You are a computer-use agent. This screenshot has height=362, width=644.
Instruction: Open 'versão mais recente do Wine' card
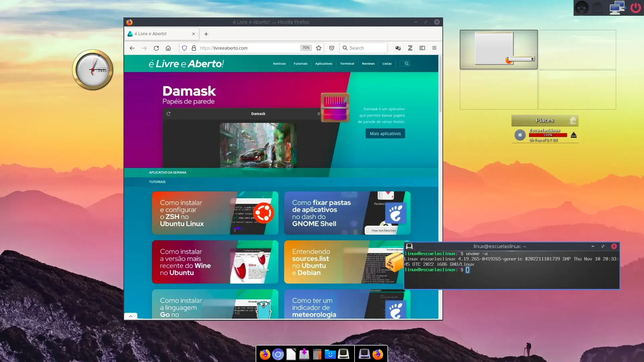coord(215,262)
